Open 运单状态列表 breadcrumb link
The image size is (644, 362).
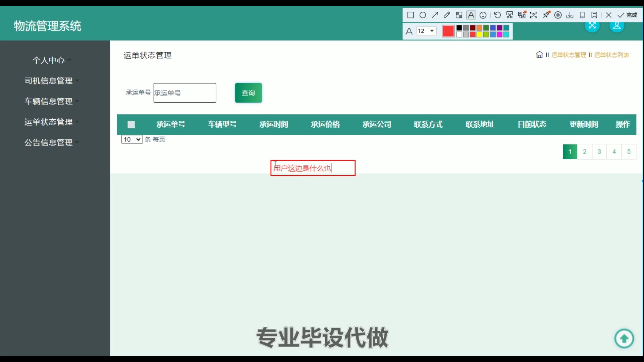click(611, 55)
